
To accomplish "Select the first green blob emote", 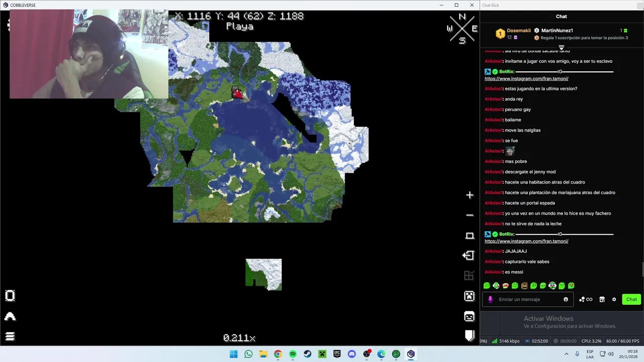I will (487, 286).
